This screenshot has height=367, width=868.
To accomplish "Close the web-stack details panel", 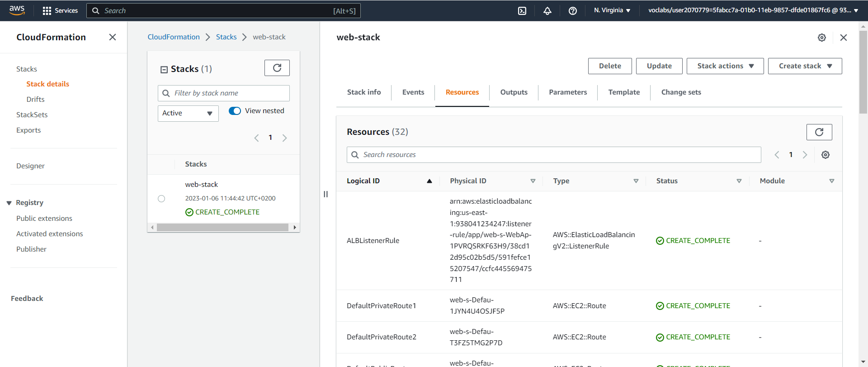I will (844, 38).
